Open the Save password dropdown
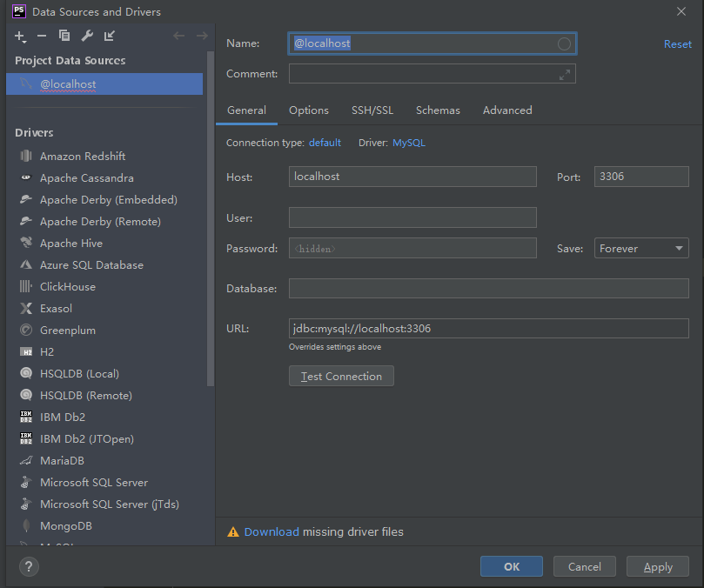704x588 pixels. coord(641,248)
